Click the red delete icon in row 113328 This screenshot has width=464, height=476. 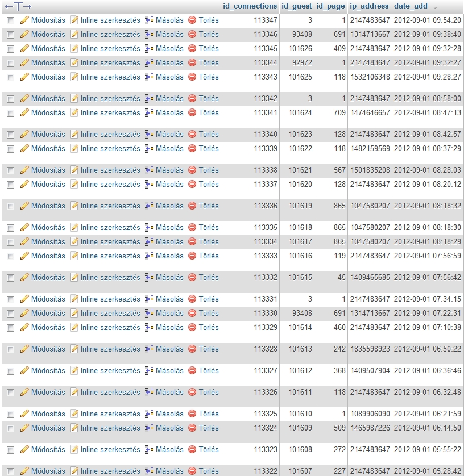coord(192,349)
